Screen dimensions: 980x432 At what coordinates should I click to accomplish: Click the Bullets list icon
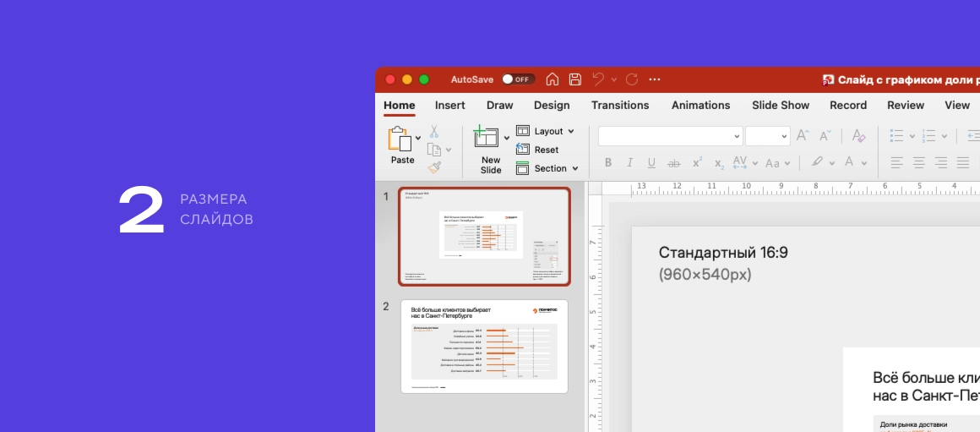897,135
